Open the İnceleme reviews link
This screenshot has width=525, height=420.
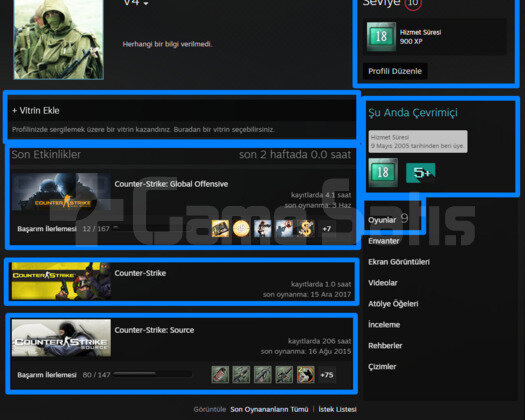[x=384, y=325]
